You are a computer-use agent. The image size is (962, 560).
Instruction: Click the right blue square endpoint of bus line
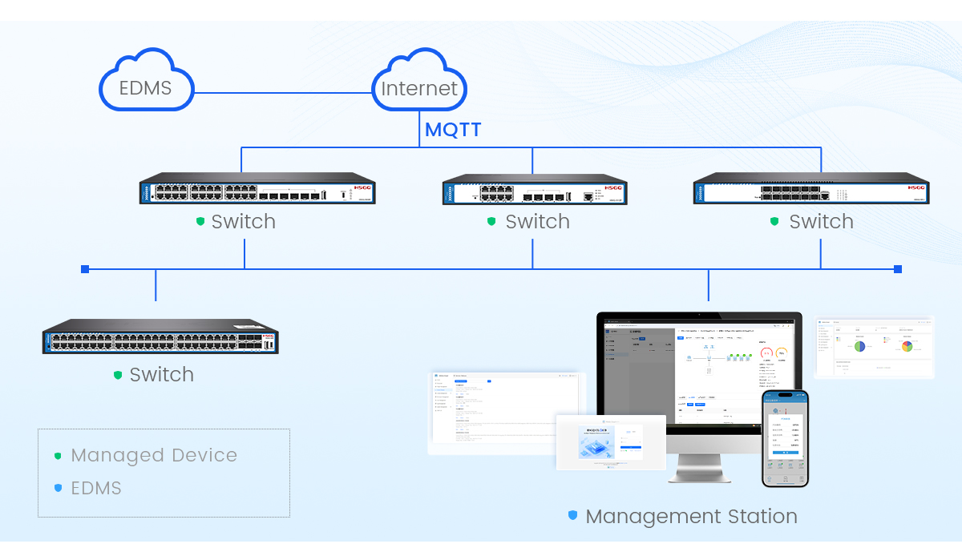(898, 269)
